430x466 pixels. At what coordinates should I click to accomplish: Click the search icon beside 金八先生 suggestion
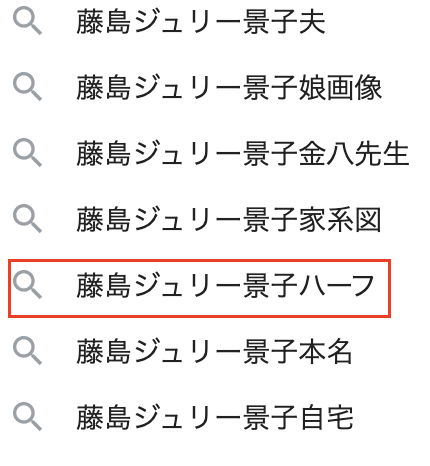coord(27,153)
